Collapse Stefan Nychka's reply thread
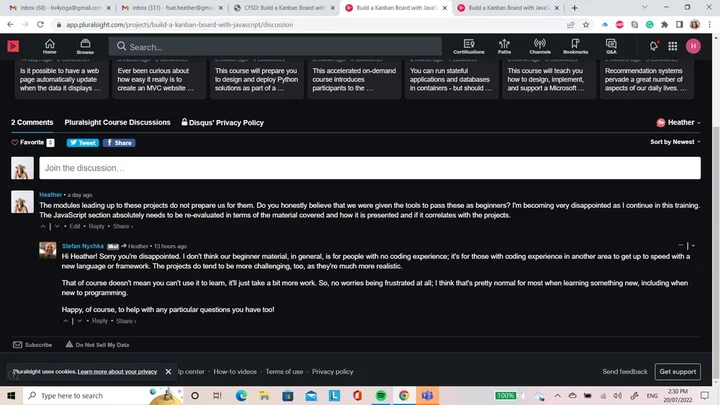 (681, 244)
